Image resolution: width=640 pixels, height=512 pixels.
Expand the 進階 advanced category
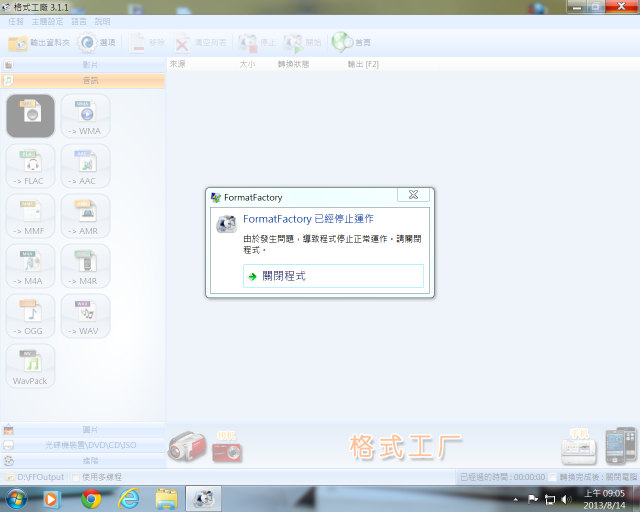pyautogui.click(x=83, y=461)
